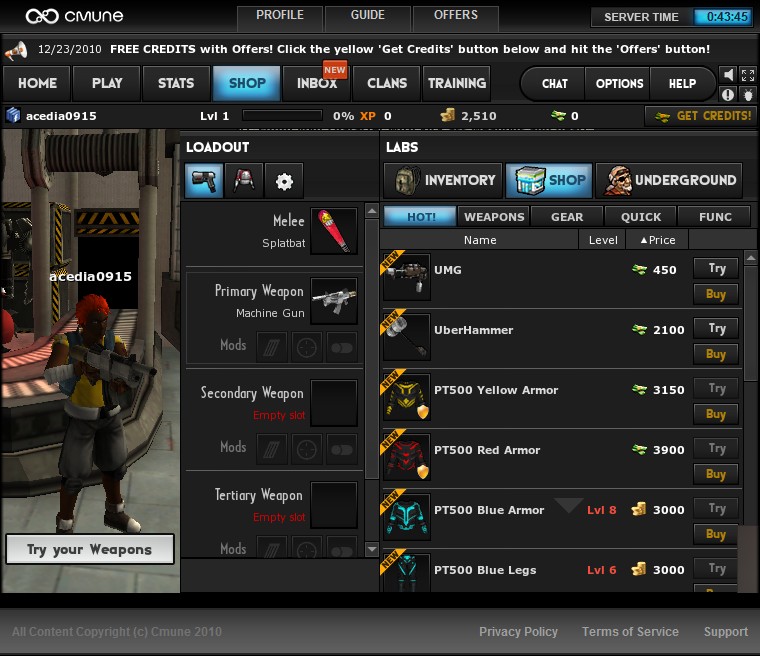Screen dimensions: 760x656
Task: Open the loadout weapons icon tab
Action: tap(204, 181)
